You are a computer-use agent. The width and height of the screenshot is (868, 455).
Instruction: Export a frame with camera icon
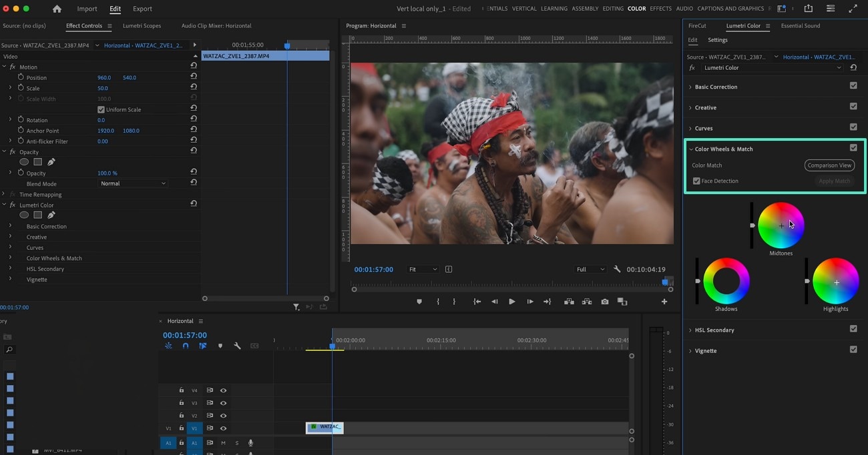pyautogui.click(x=604, y=302)
